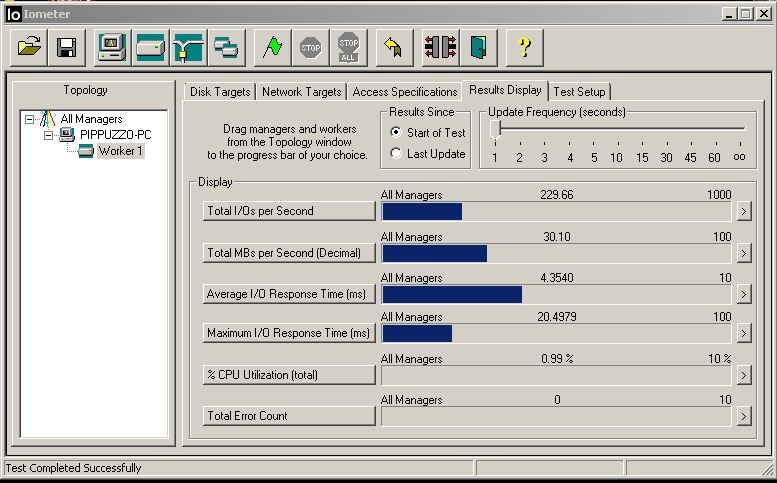The width and height of the screenshot is (777, 483).
Task: Click Total I/Os per Second button
Action: [289, 211]
